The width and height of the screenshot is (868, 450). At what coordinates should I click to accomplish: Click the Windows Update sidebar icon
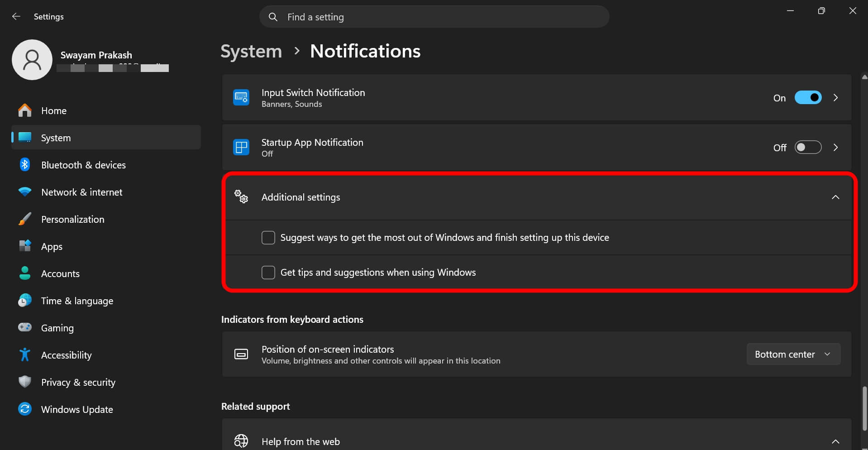pos(25,409)
